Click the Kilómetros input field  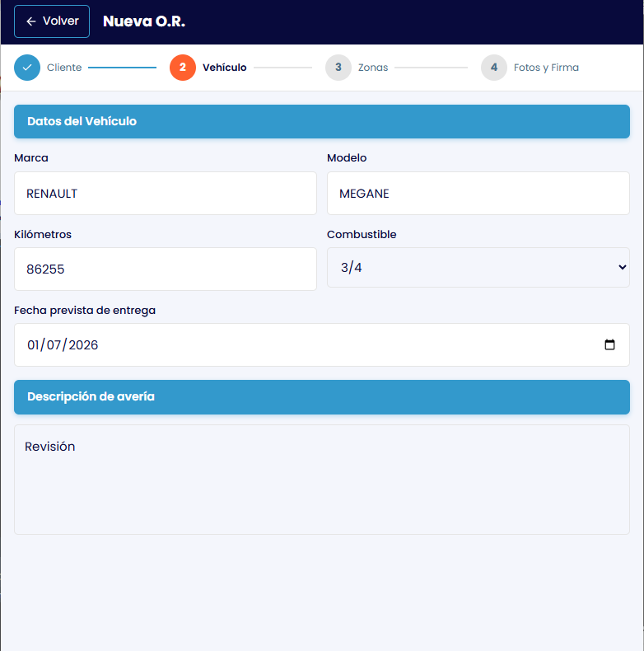tap(166, 269)
